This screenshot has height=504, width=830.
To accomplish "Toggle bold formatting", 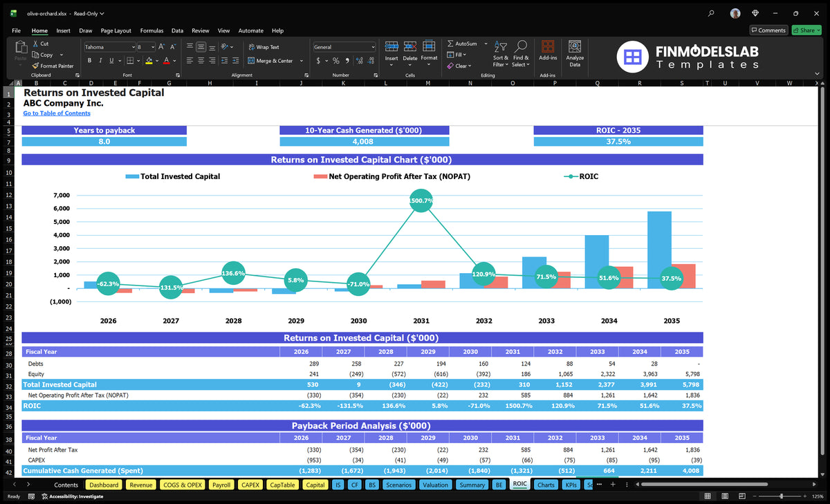I will pyautogui.click(x=90, y=61).
